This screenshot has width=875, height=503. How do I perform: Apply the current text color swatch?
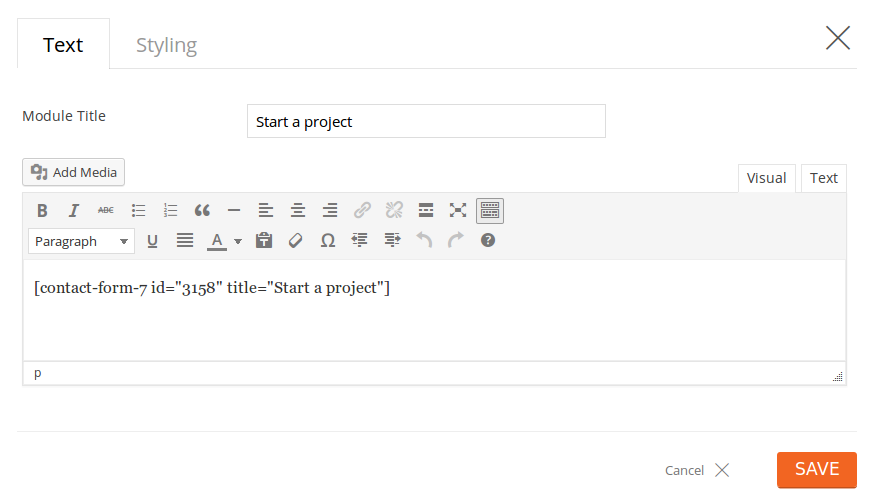216,240
